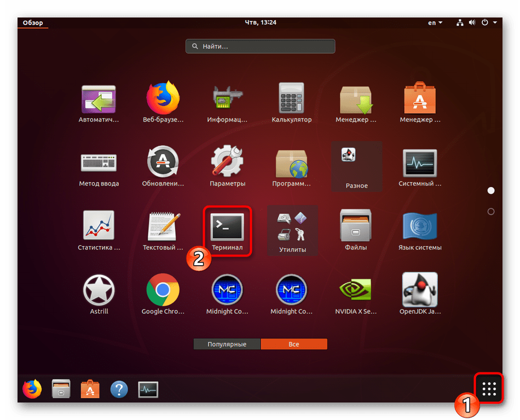Screen dimensions: 520x420
Task: Open the Текстовый редактор icon
Action: pos(163,229)
